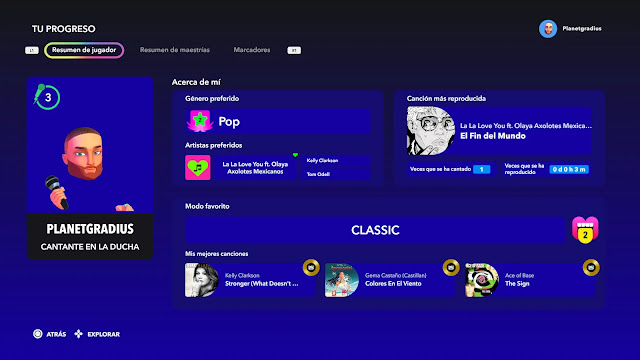The height and width of the screenshot is (360, 640).
Task: Click the Colores En El Viento cover
Action: click(x=342, y=280)
